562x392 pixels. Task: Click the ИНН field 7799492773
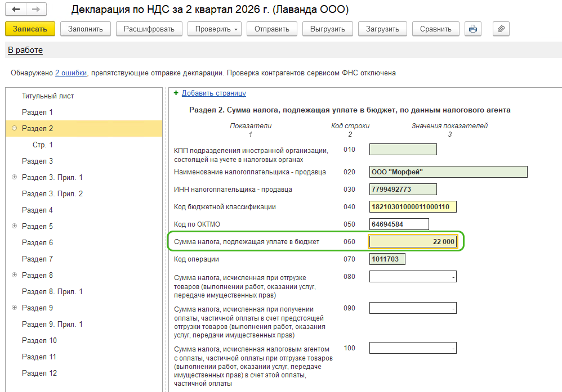coord(403,190)
